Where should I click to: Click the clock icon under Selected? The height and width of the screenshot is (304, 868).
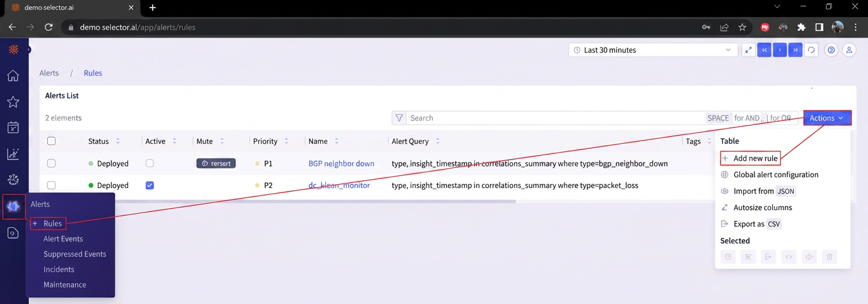pos(728,257)
